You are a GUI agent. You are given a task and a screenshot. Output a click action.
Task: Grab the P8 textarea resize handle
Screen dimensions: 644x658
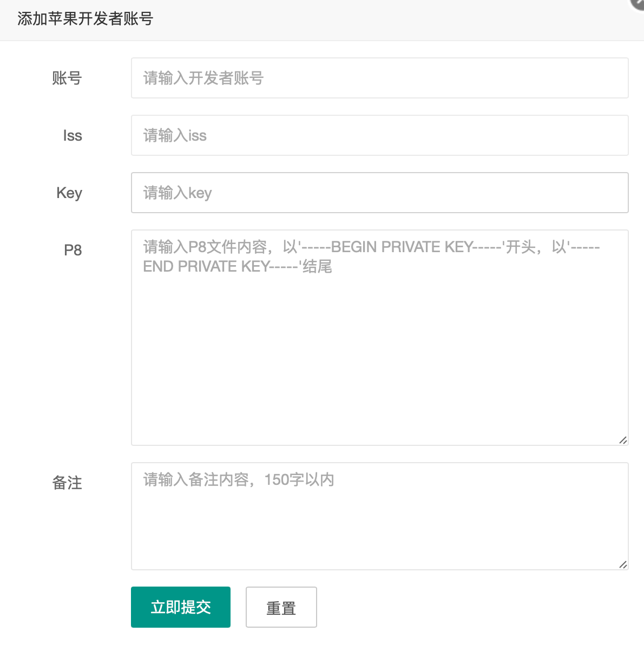click(623, 440)
